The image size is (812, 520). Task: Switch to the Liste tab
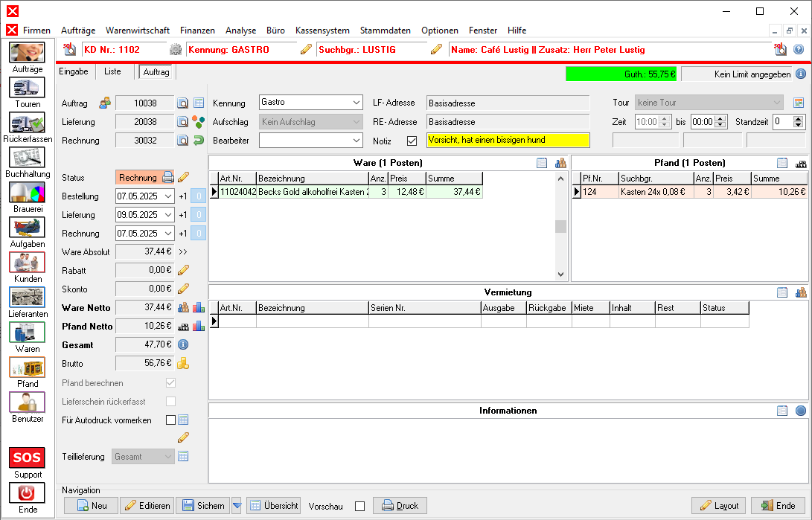(x=112, y=71)
